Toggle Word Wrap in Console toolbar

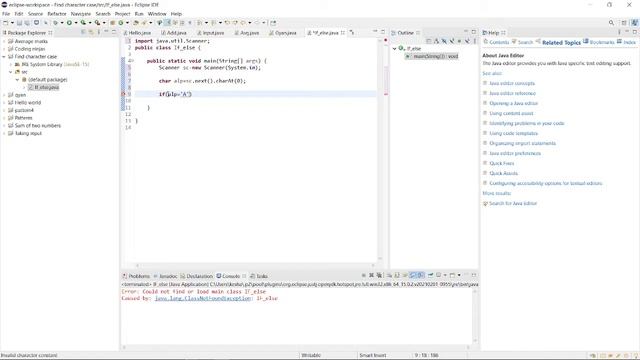405,276
